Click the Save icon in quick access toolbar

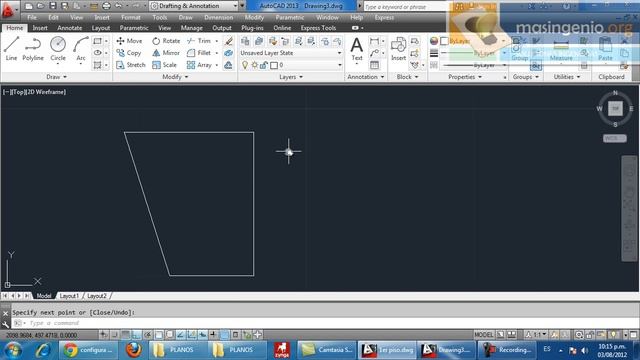[53, 6]
